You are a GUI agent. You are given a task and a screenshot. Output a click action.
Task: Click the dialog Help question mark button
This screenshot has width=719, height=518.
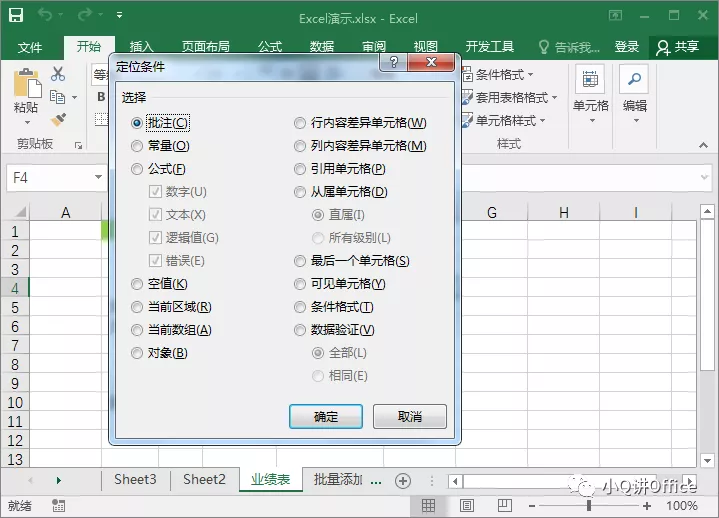[393, 62]
